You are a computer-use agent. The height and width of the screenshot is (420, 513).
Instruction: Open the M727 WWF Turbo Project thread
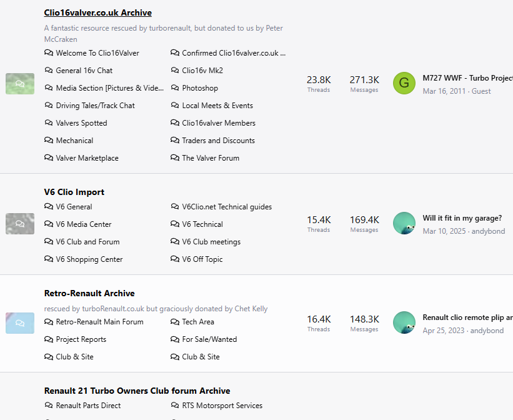pyautogui.click(x=467, y=78)
